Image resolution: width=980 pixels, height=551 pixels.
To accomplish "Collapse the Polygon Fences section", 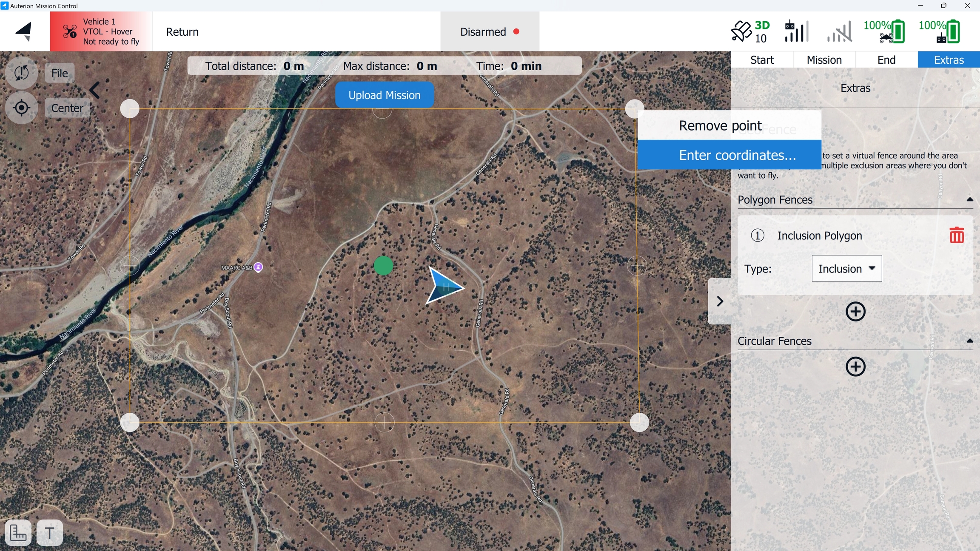I will point(969,199).
